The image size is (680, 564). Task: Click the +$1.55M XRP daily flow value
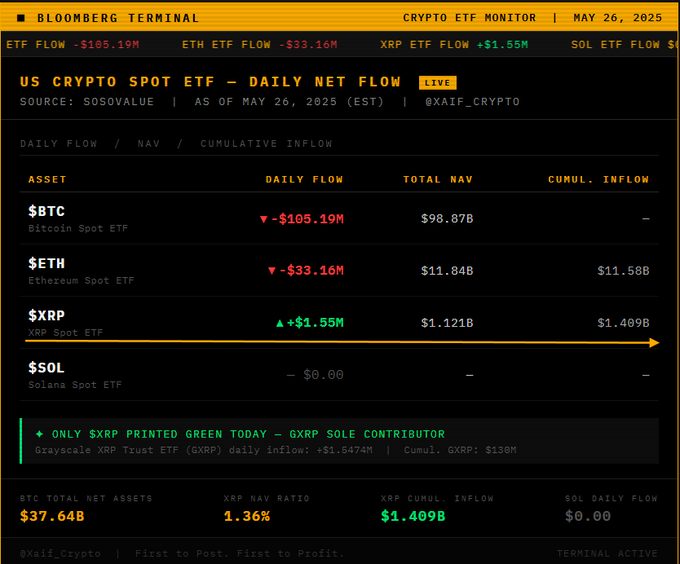click(315, 323)
